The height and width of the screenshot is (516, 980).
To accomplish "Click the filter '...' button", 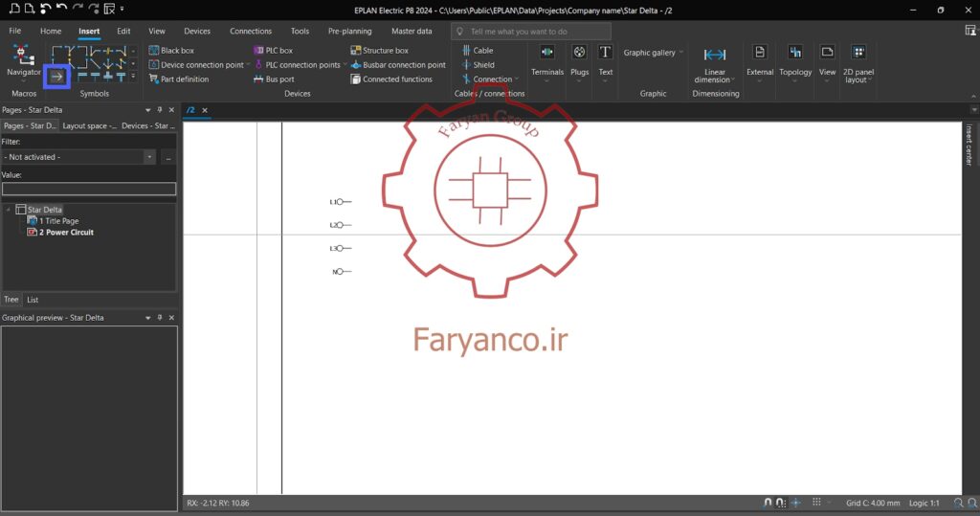I will (x=168, y=157).
